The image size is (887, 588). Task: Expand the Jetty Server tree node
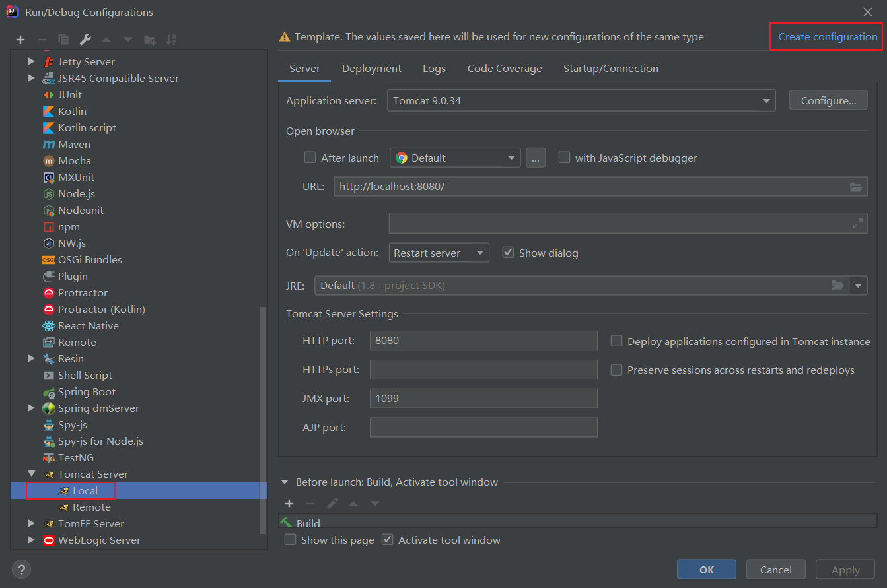31,61
